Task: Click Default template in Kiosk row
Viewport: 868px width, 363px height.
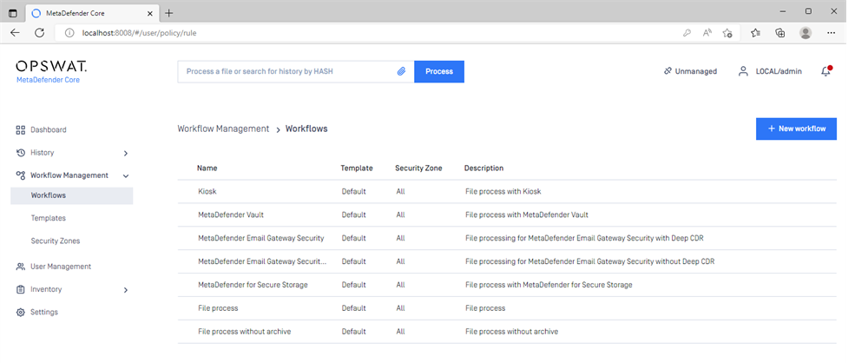Action: [x=354, y=191]
